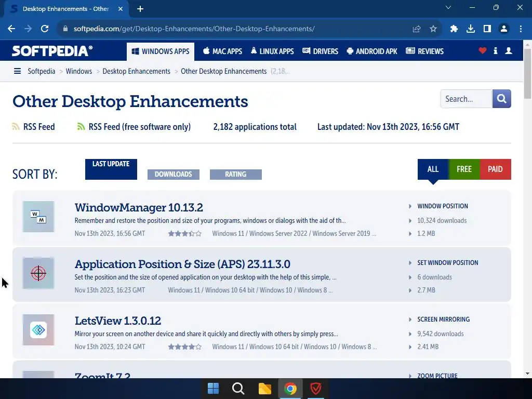
Task: Open the Chrome three-dot menu
Action: (x=521, y=29)
